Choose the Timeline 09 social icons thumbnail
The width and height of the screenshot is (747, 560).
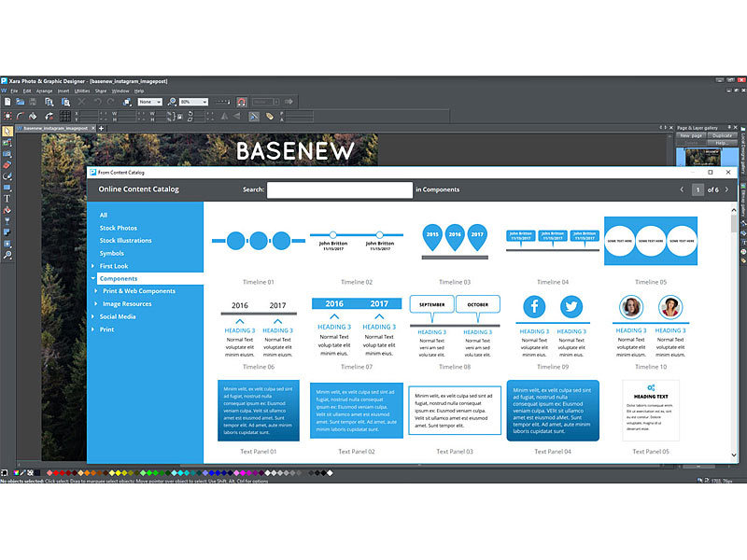coord(553,326)
